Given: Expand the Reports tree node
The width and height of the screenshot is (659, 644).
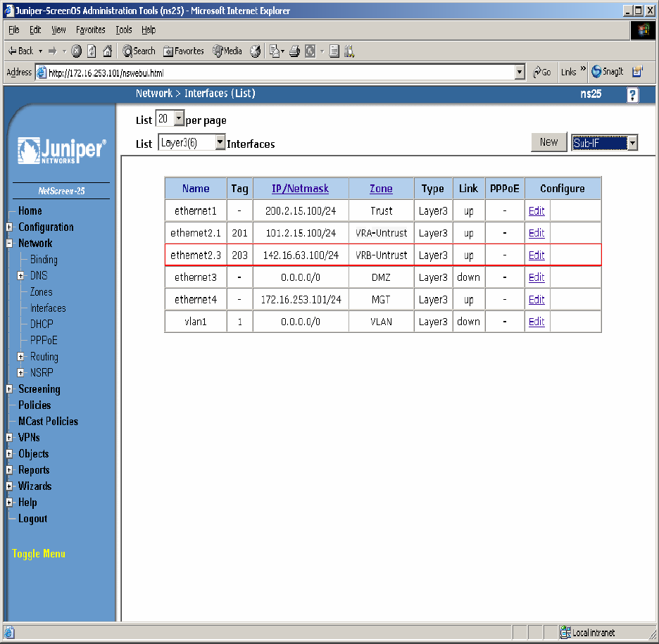Looking at the screenshot, I should [9, 470].
